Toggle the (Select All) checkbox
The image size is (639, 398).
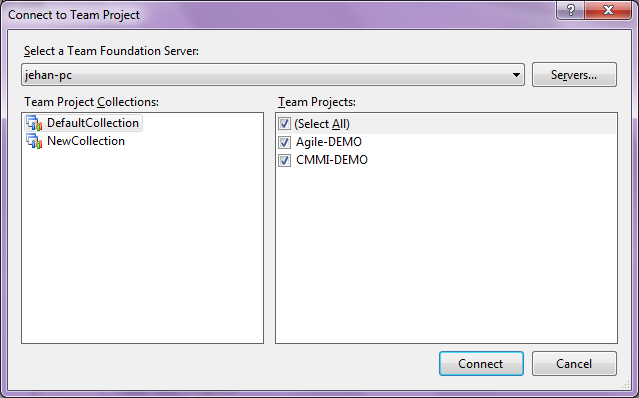(x=284, y=124)
